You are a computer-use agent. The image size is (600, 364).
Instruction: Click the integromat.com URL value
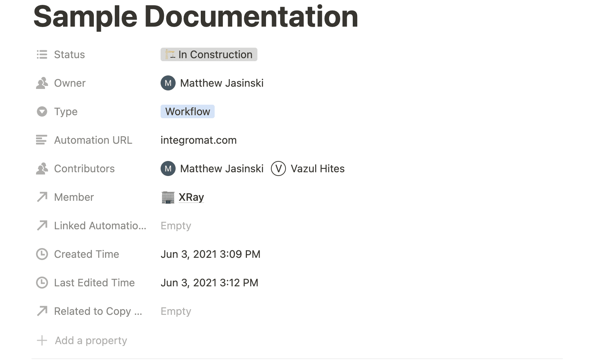pyautogui.click(x=198, y=140)
